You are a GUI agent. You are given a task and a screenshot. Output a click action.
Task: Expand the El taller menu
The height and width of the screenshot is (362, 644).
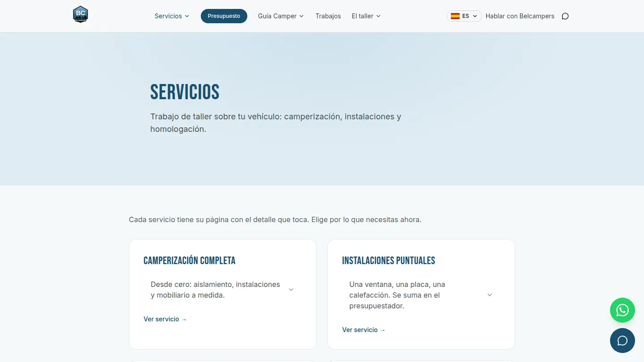[366, 16]
